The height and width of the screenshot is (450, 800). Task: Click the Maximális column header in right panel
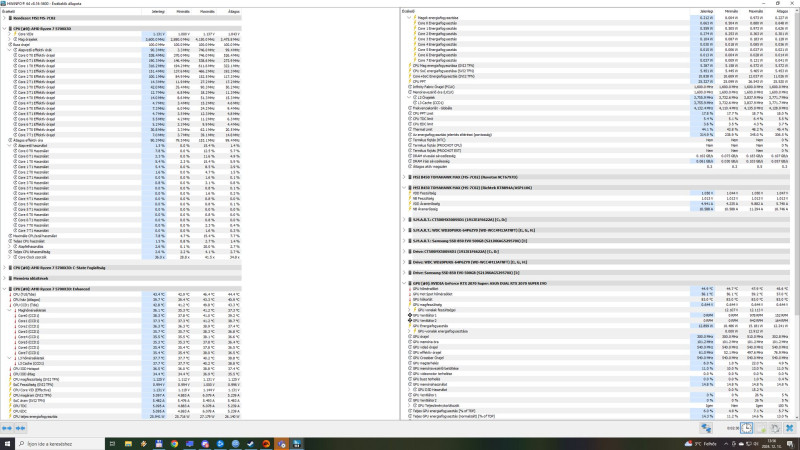tap(753, 11)
